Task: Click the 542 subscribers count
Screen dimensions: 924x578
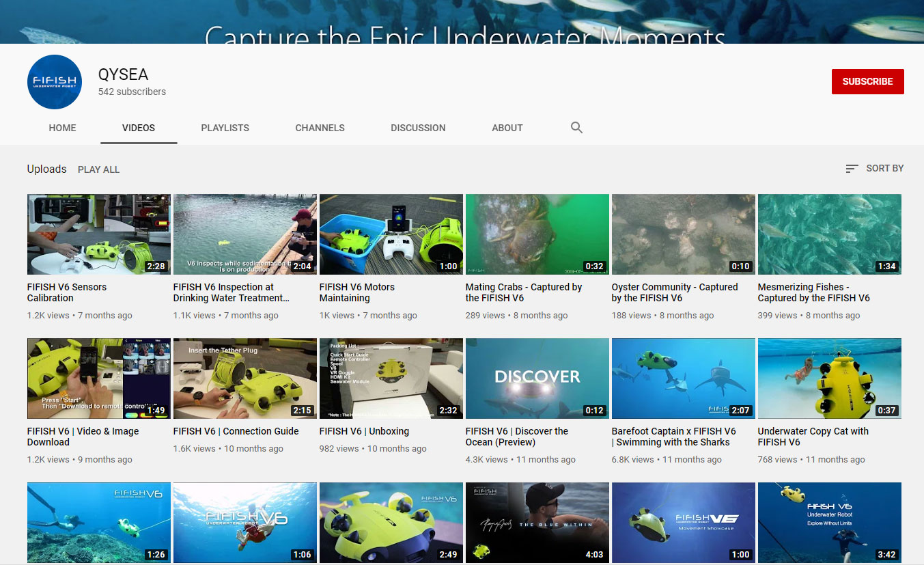Action: click(132, 92)
